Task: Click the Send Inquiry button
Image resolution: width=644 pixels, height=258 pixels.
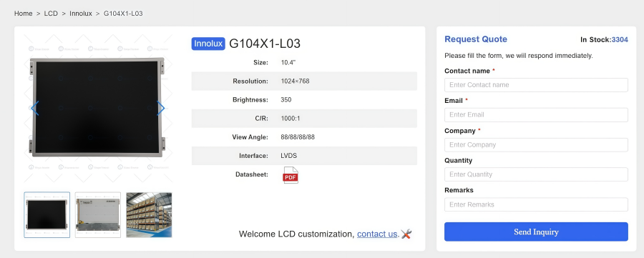Action: 536,232
